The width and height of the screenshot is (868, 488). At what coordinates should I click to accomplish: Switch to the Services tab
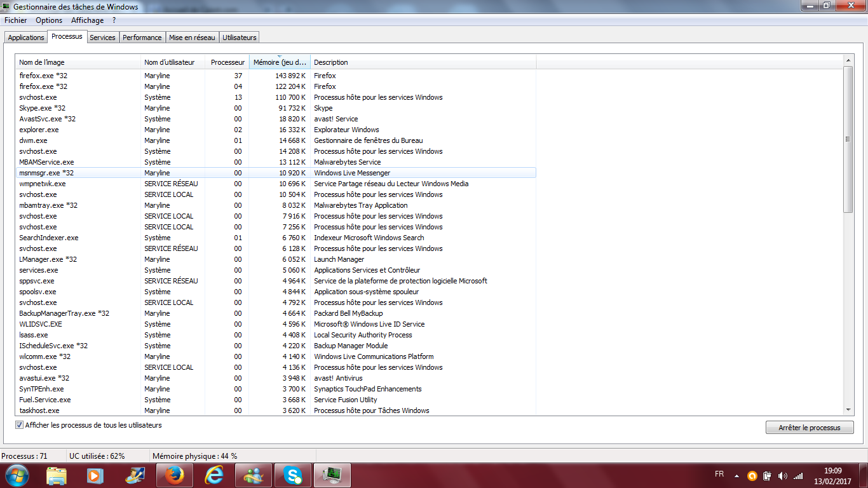[102, 37]
